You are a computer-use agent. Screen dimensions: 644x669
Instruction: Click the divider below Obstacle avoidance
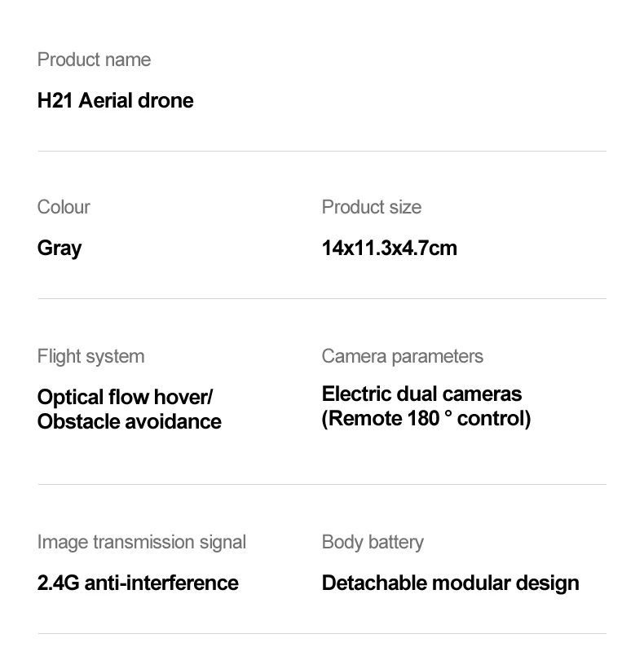(322, 484)
